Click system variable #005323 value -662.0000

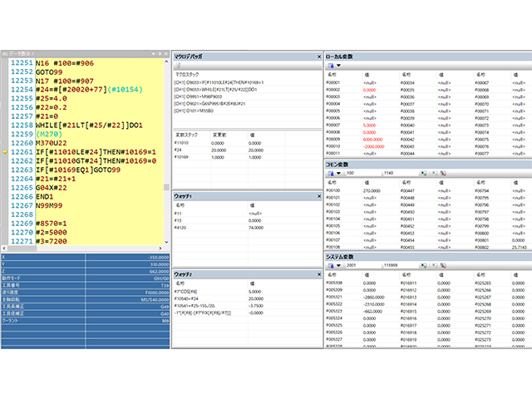[372, 311]
